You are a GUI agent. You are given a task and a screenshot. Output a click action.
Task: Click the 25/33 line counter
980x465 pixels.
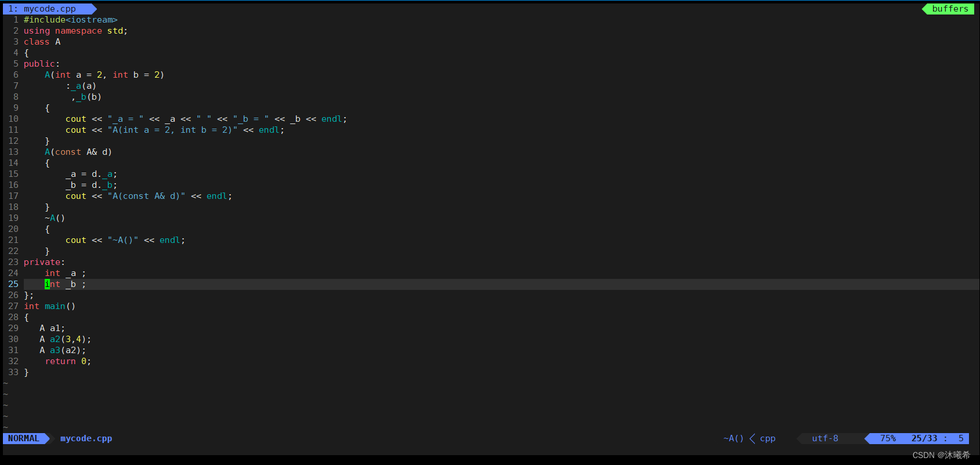(924, 438)
